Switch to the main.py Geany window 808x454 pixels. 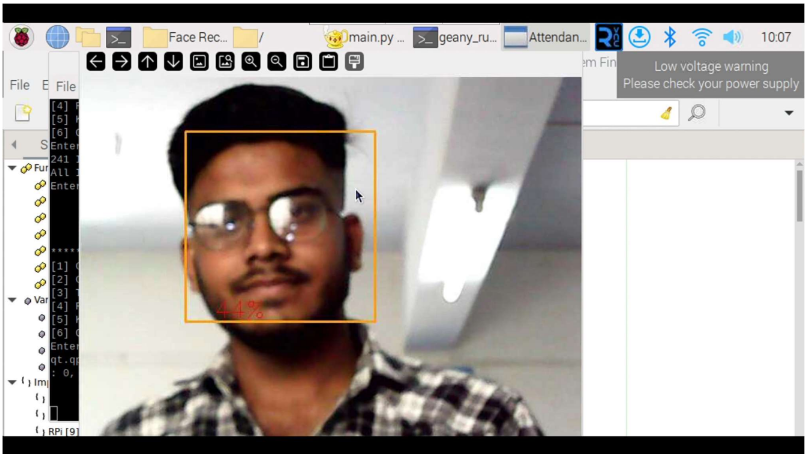click(365, 37)
